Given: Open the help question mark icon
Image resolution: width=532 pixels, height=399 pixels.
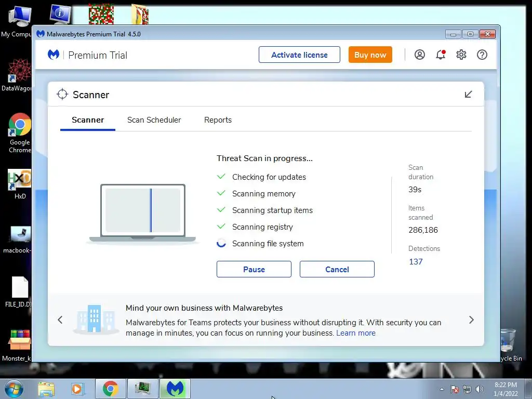Looking at the screenshot, I should [x=482, y=55].
